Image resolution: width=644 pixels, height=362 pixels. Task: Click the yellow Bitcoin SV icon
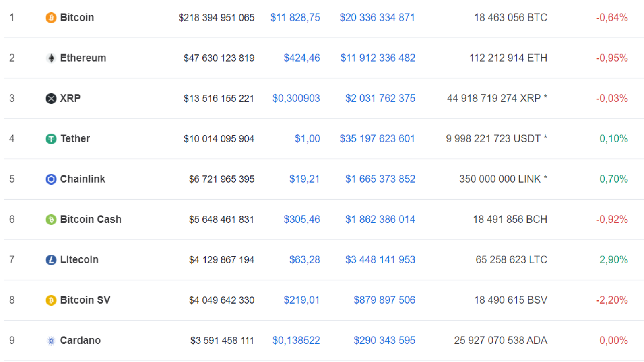tap(51, 300)
